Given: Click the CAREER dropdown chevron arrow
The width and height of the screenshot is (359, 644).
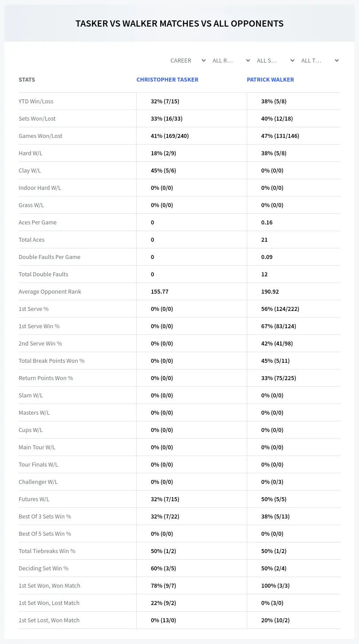Looking at the screenshot, I should pyautogui.click(x=203, y=60).
